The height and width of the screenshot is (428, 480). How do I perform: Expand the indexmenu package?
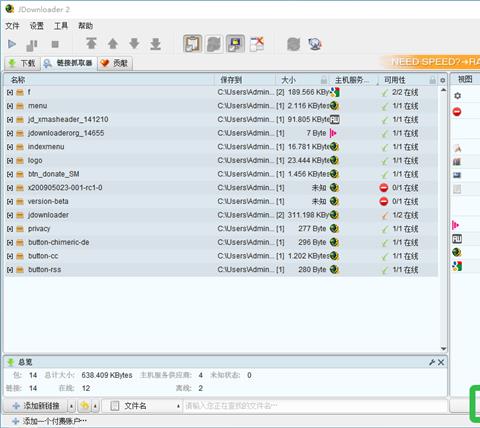click(10, 147)
